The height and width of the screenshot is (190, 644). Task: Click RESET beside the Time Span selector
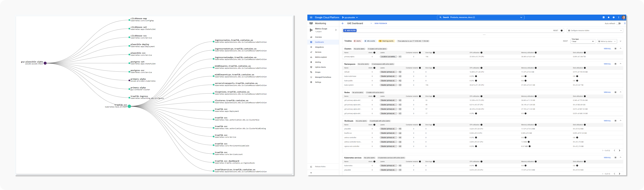565,41
